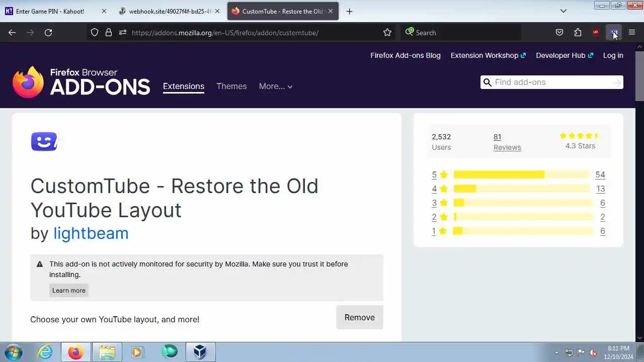Open a new tab with plus button
This screenshot has width=644, height=362.
(350, 11)
